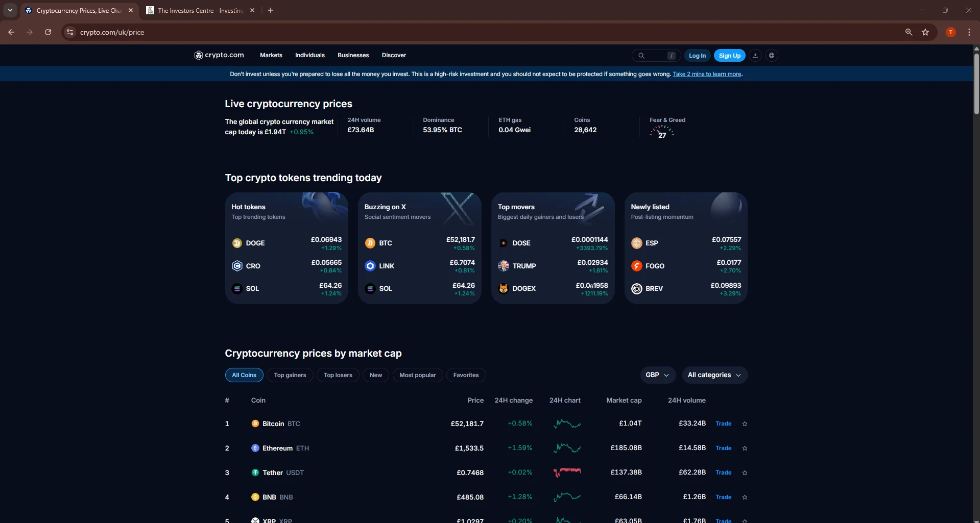Open the GBP currency dropdown
The width and height of the screenshot is (980, 523).
point(658,375)
